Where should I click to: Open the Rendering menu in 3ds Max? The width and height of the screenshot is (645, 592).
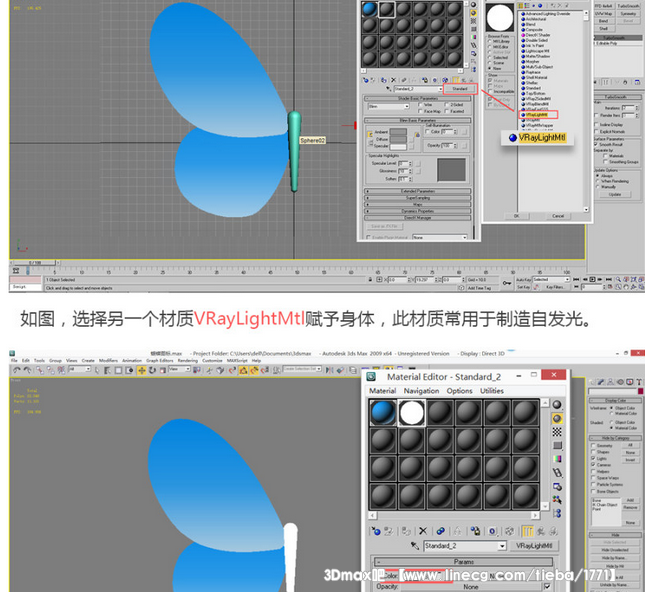tap(188, 360)
